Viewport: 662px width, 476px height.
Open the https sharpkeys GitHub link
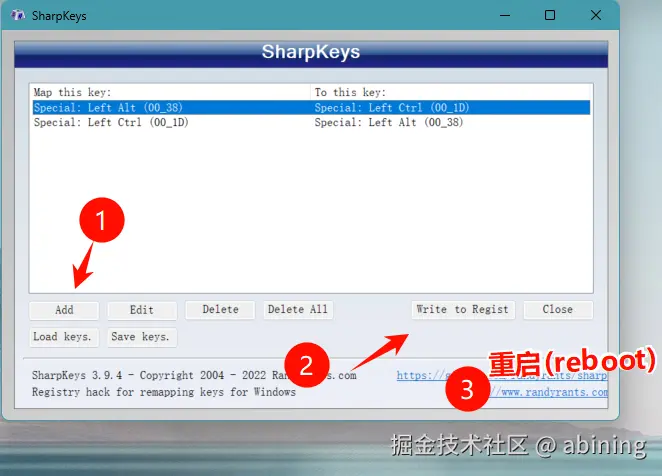[x=502, y=375]
